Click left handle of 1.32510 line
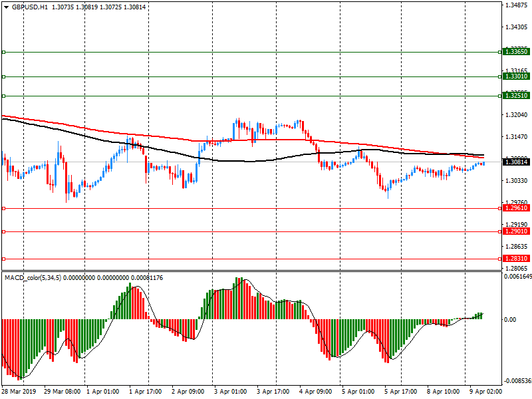 point(3,96)
